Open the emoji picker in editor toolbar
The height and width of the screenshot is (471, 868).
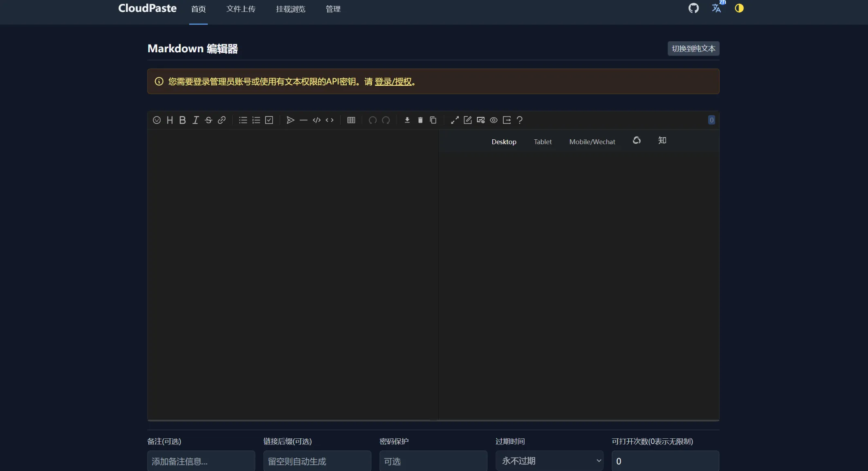click(x=157, y=120)
